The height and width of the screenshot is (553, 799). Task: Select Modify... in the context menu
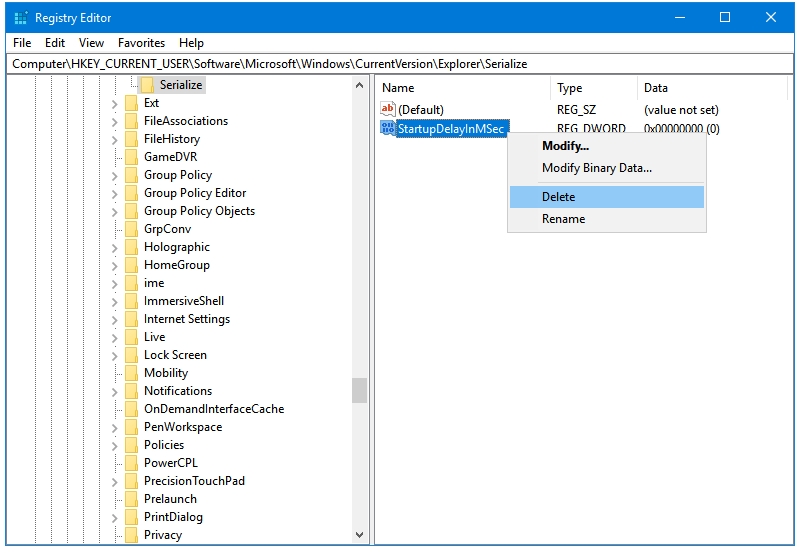pyautogui.click(x=565, y=146)
